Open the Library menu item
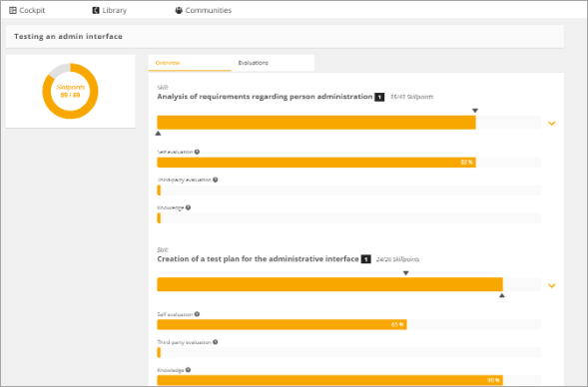This screenshot has width=588, height=387. coord(110,11)
